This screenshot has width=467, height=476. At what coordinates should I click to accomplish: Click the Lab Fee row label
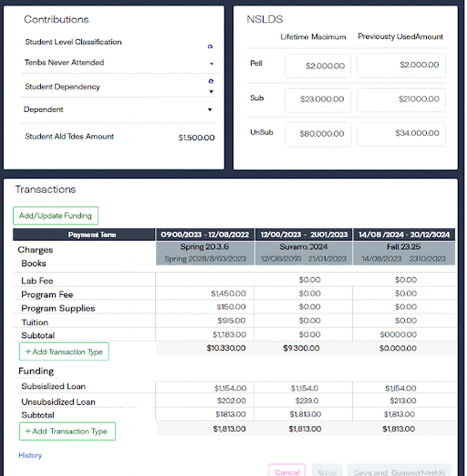coord(37,281)
